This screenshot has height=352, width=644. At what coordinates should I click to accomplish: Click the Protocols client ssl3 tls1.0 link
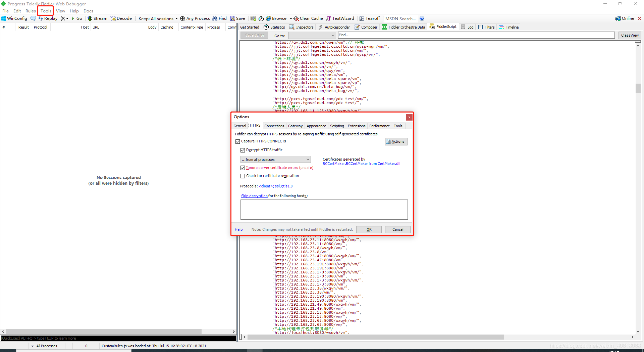pos(276,186)
